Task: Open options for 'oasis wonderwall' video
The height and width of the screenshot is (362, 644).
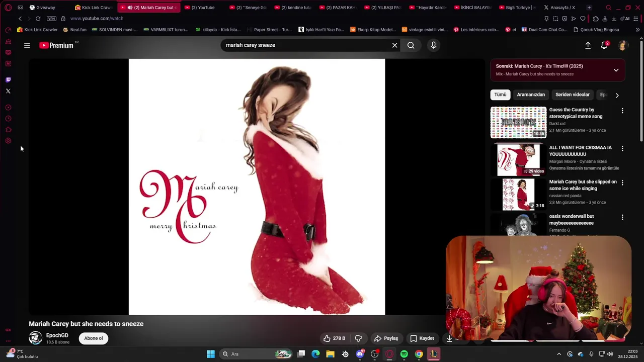Action: click(x=622, y=217)
